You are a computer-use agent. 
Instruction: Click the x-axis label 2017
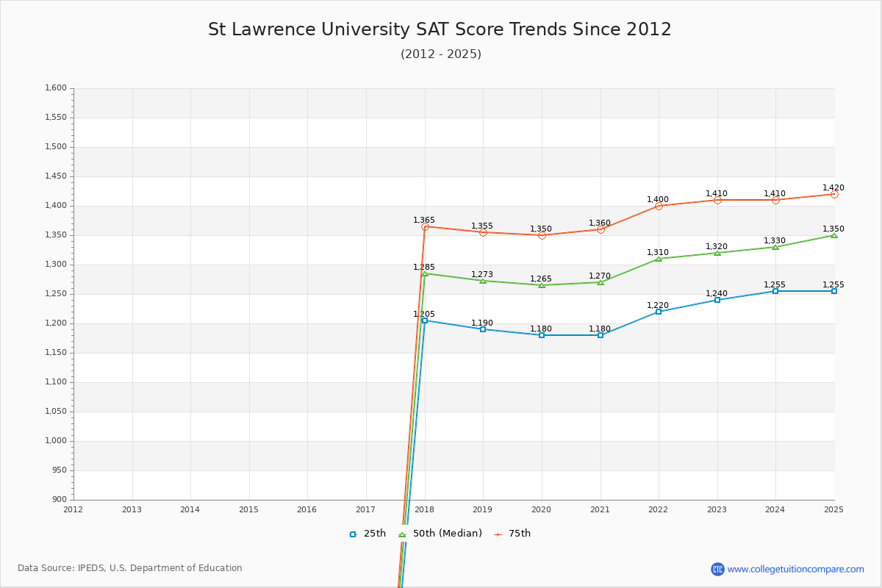(366, 509)
